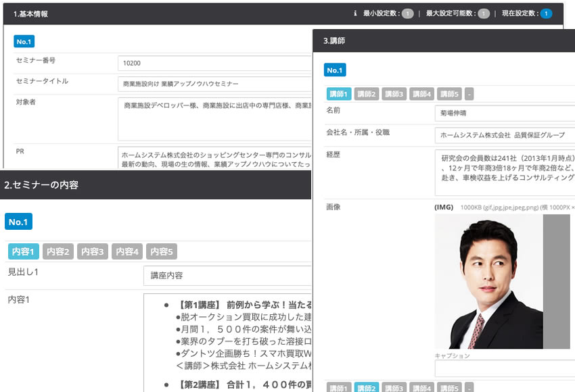575x392 pixels.
Task: Click the 名前 field containing 菊場伸晴
Action: point(505,113)
